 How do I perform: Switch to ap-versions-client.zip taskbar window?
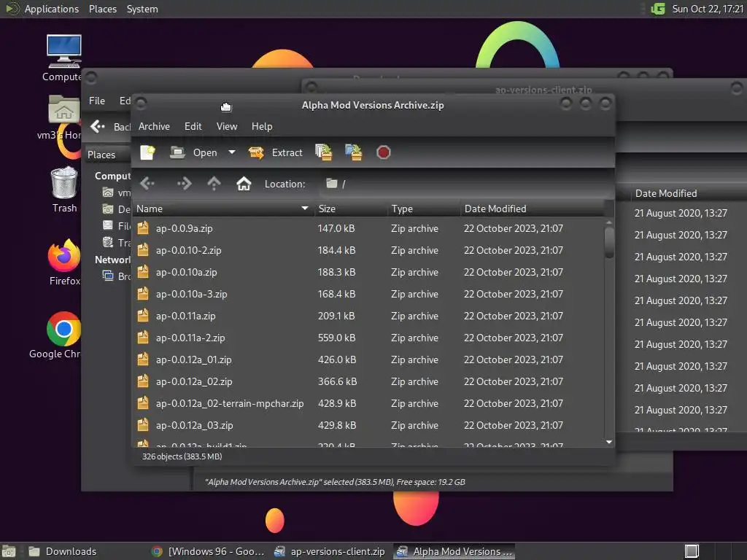coord(330,551)
